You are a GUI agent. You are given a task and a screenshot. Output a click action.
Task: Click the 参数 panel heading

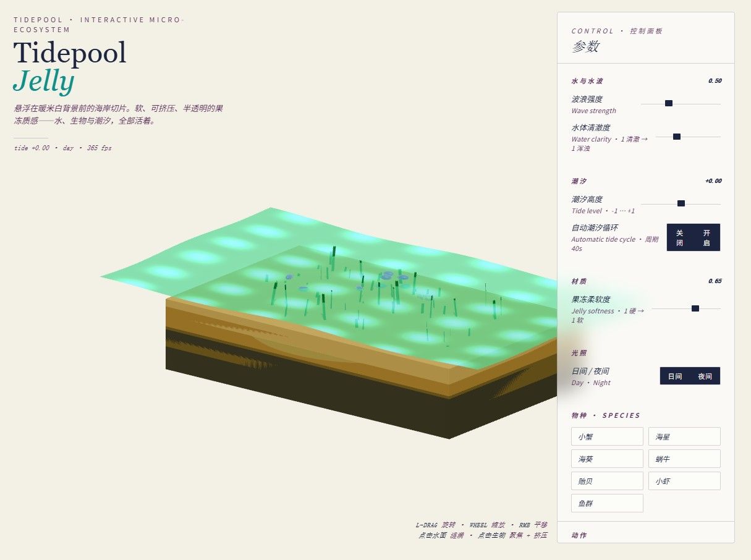pyautogui.click(x=585, y=46)
